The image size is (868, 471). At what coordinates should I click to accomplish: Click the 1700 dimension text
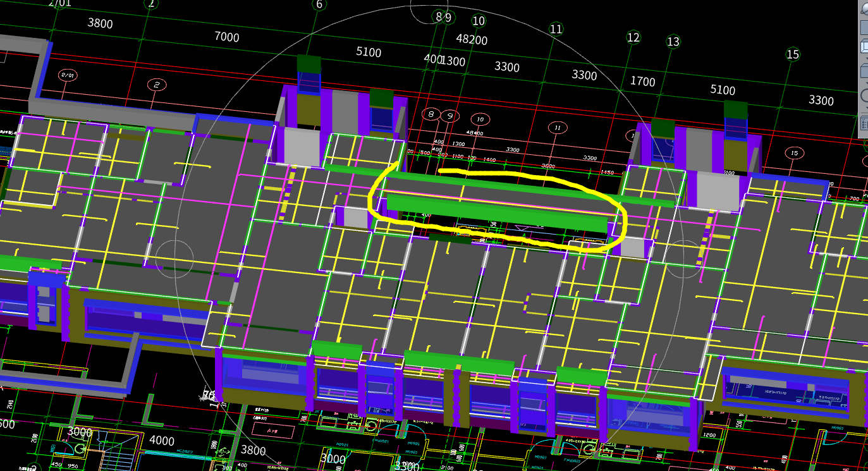coord(643,82)
